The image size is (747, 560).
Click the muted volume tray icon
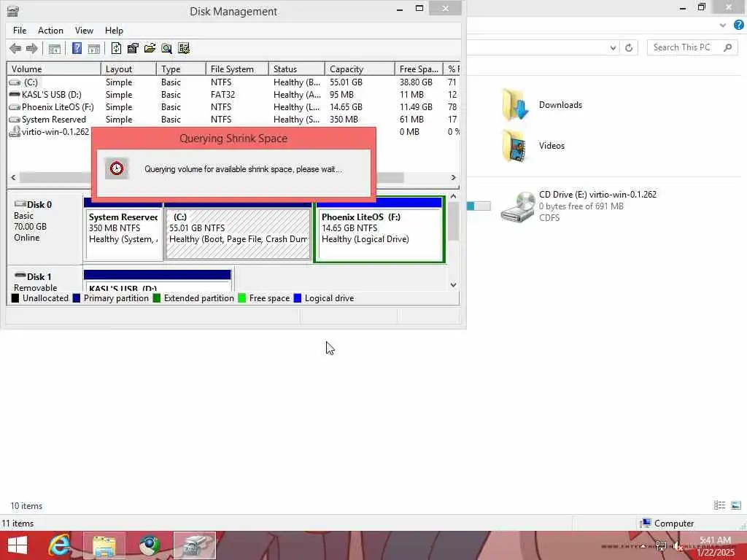pyautogui.click(x=678, y=545)
